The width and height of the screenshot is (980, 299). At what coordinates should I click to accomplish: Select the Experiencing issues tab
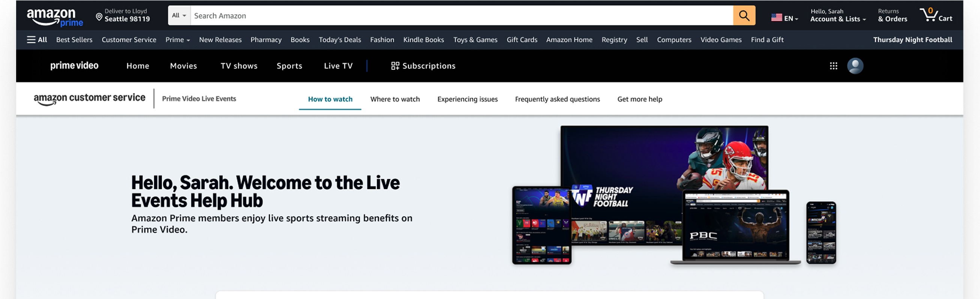[467, 99]
